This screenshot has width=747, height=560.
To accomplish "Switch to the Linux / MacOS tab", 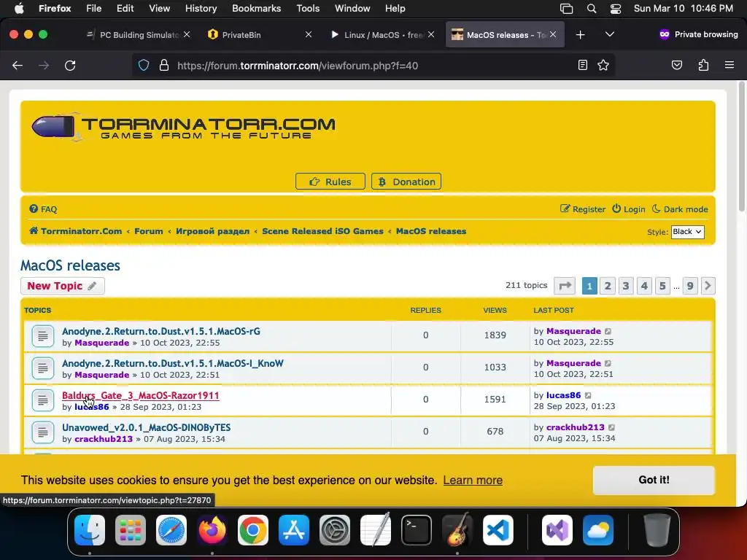I will (382, 35).
